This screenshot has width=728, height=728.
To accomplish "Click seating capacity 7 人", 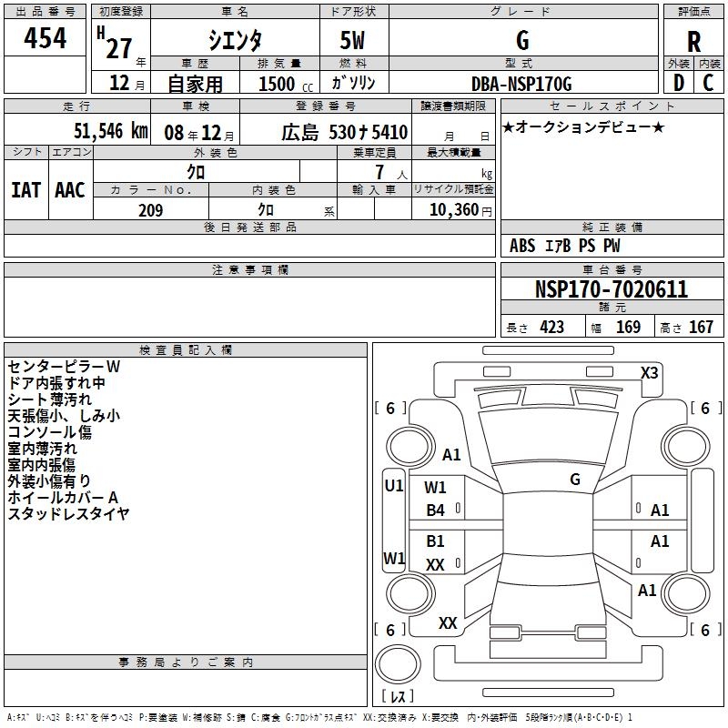I will click(x=391, y=172).
